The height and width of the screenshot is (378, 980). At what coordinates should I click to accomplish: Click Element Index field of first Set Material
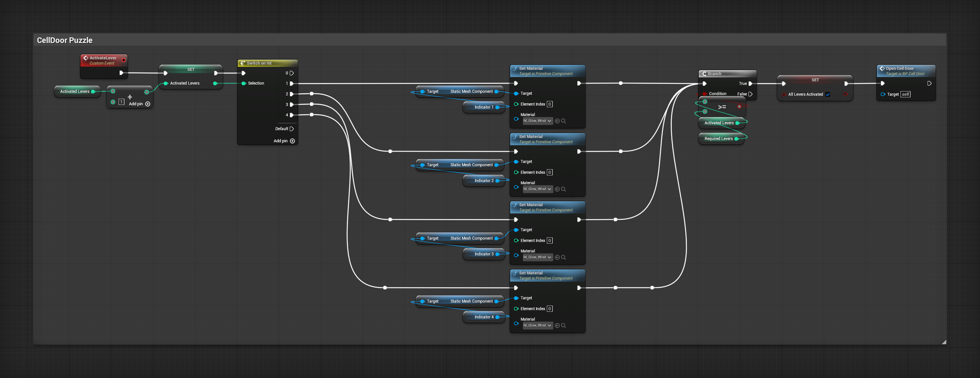point(550,104)
